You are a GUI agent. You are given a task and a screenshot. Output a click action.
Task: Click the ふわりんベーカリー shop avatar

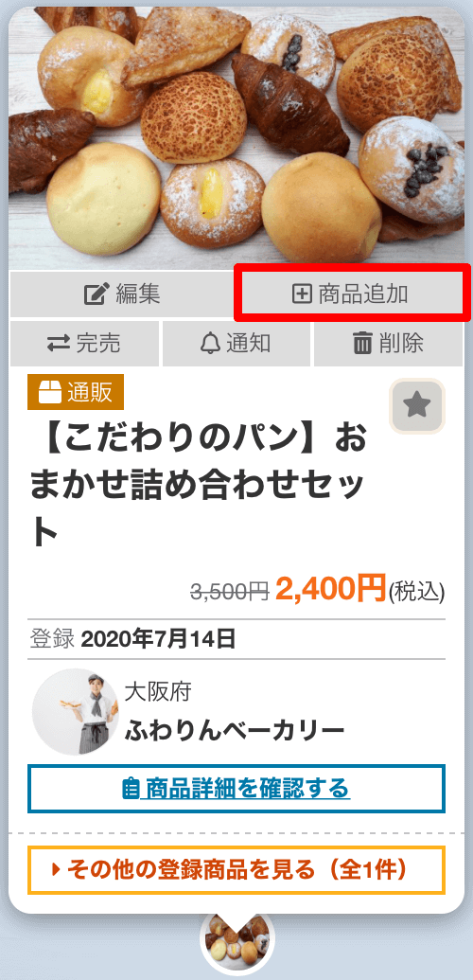pyautogui.click(x=76, y=712)
